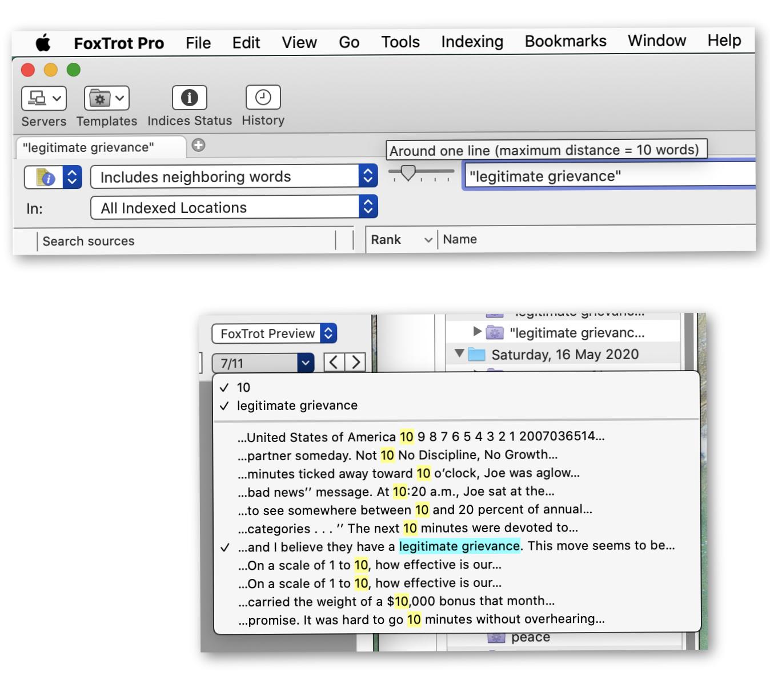Click the neighboring words distance slider

pyautogui.click(x=408, y=172)
